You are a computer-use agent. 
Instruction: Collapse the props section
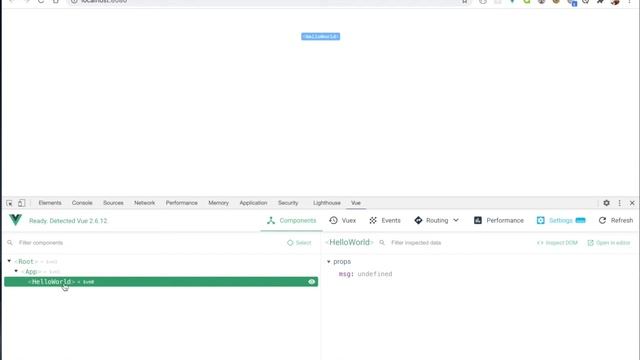click(x=329, y=262)
